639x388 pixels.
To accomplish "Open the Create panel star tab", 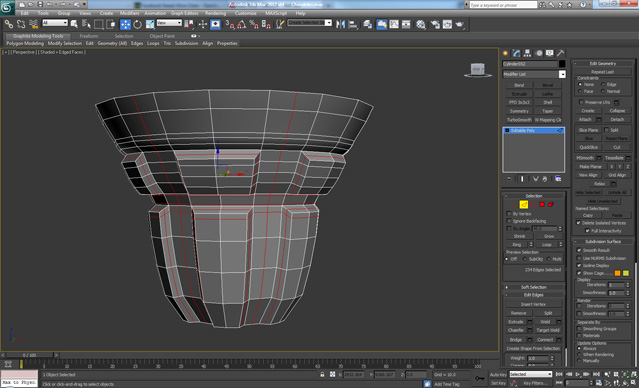I will click(x=506, y=53).
